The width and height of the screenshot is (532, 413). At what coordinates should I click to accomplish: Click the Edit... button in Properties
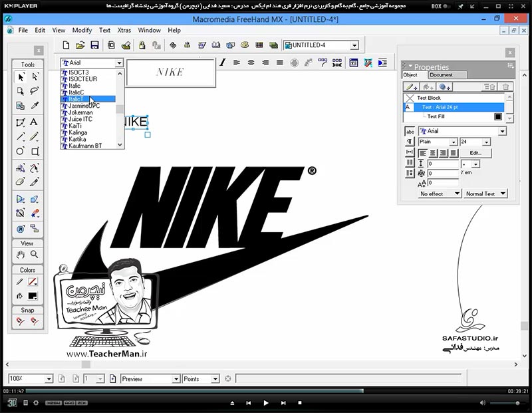[475, 153]
